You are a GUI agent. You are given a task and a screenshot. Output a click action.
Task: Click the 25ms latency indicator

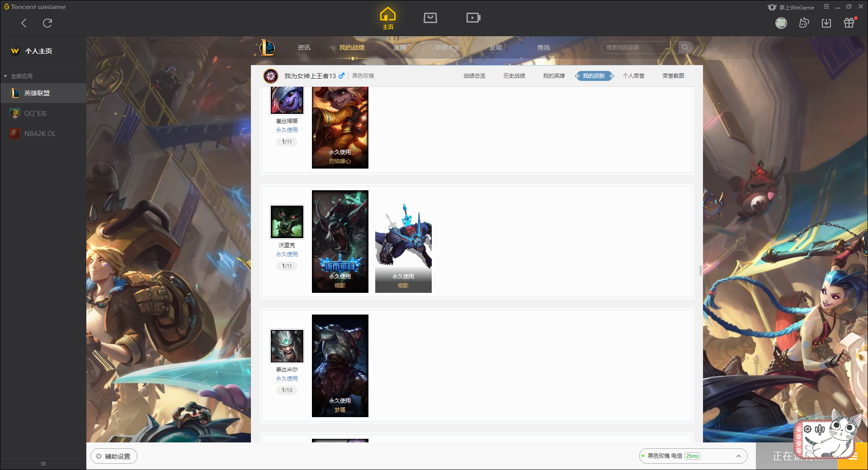click(x=692, y=456)
